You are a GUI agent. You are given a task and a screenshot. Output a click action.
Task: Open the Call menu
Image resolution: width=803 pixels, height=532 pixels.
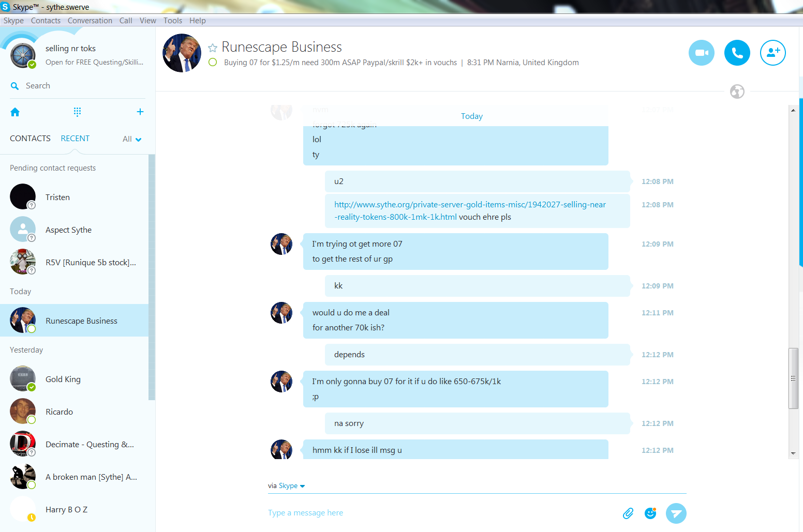pos(126,21)
